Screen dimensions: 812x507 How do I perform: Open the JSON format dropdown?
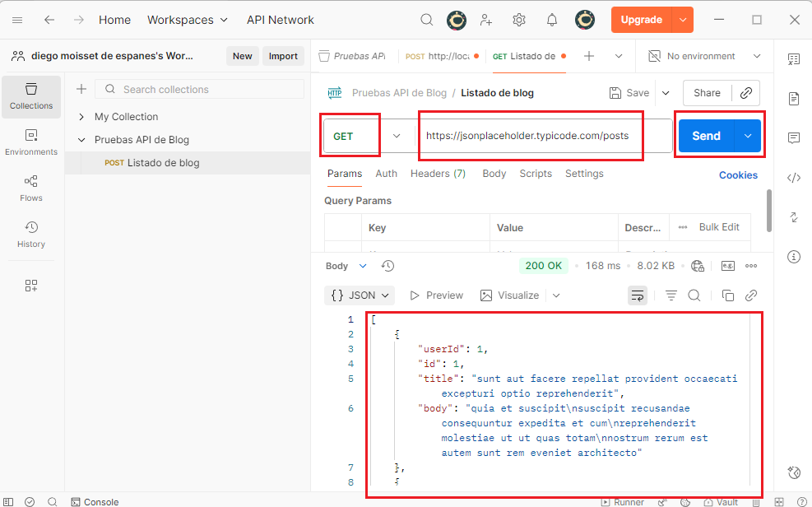point(360,295)
